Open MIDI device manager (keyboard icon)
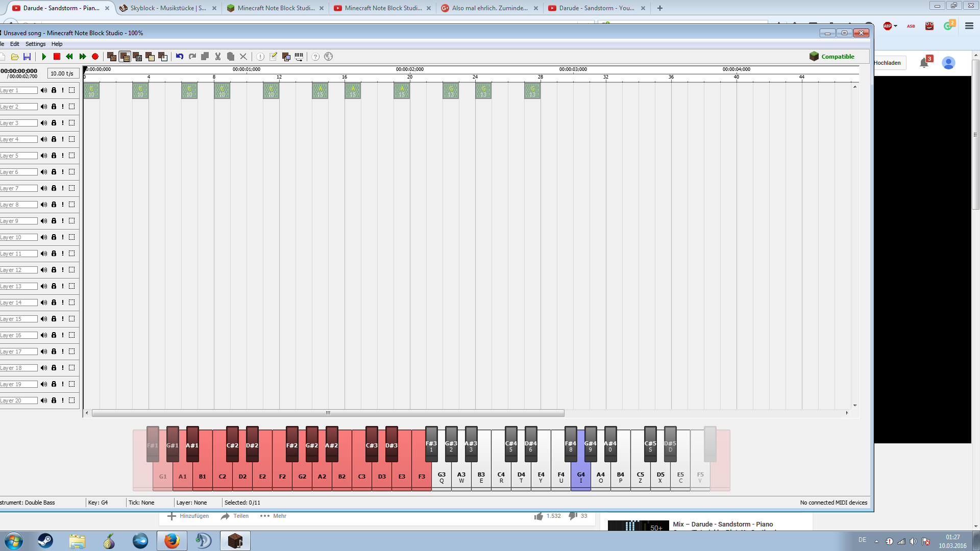The height and width of the screenshot is (551, 980). pos(299,57)
